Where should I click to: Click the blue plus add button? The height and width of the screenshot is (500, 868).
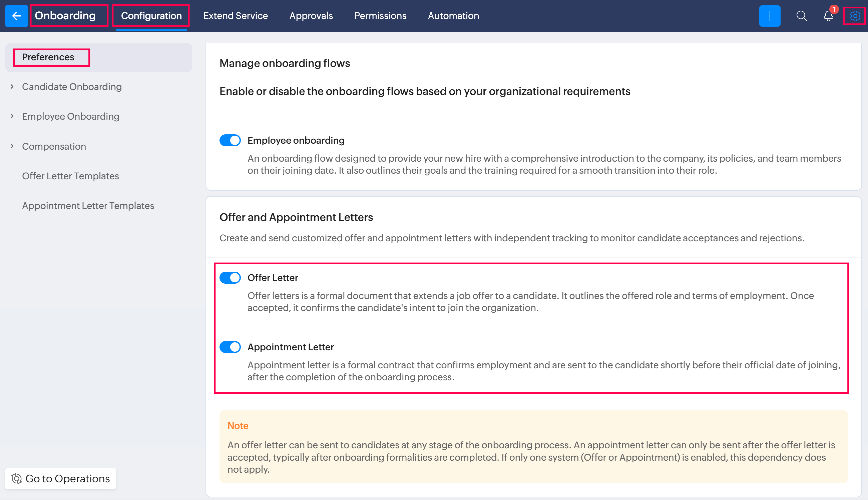pos(769,16)
